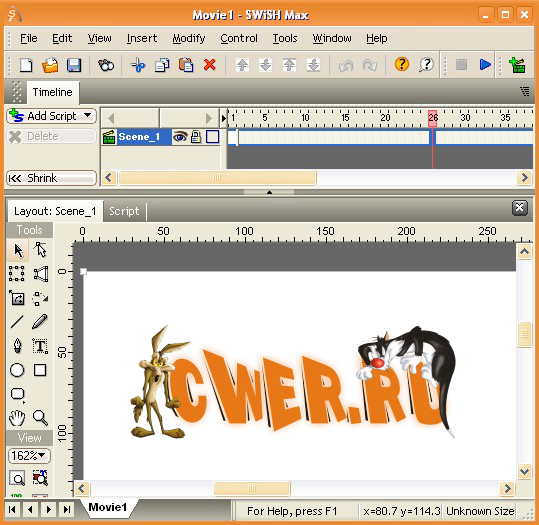Click the timeline horizontal scrollbar thumb
Screen dimensions: 539x525
pyautogui.click(x=217, y=178)
